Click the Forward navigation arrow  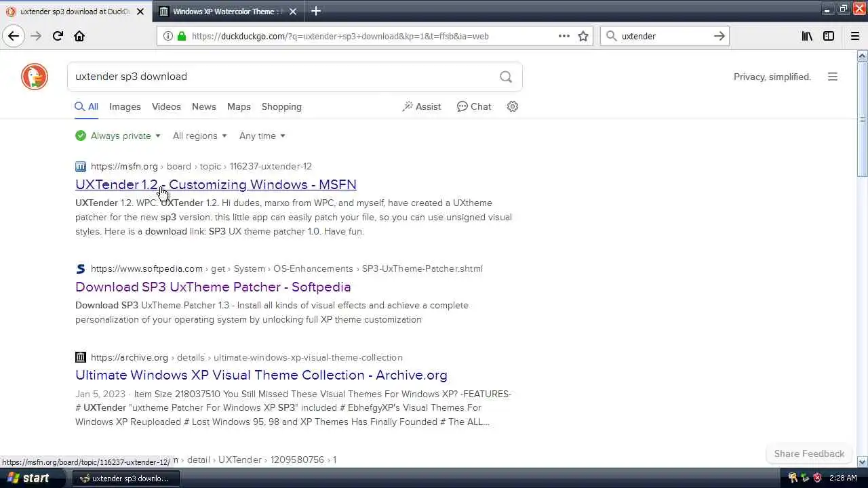(36, 36)
